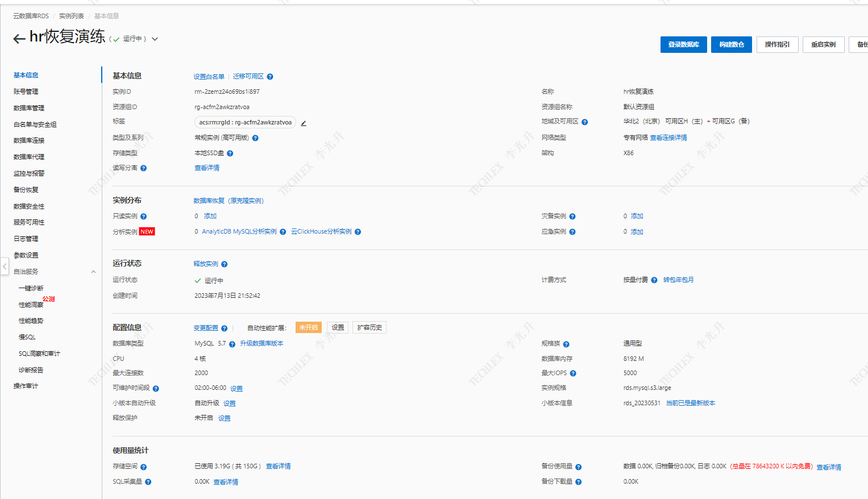868x499 pixels.
Task: Collapse the left sidebar with edge handle
Action: click(5, 266)
